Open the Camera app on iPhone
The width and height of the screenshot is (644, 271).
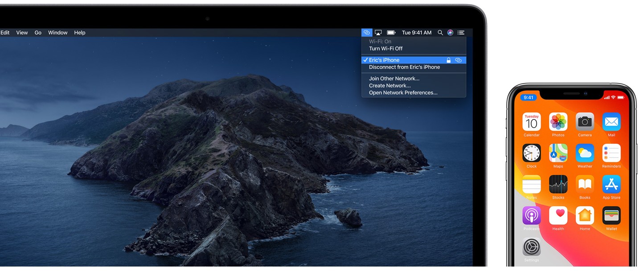585,122
